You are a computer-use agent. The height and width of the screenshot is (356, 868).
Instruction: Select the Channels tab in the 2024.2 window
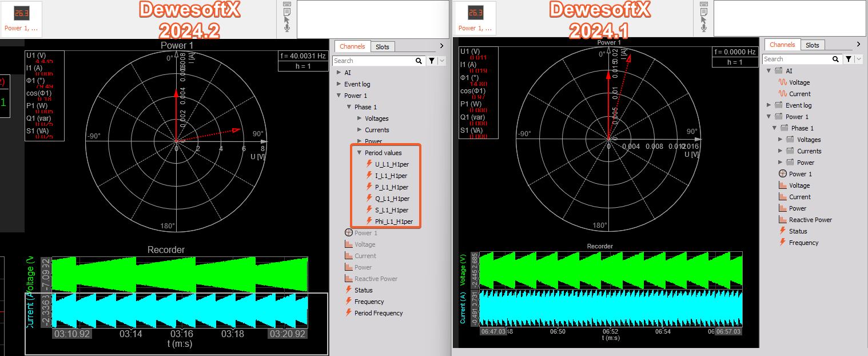(352, 46)
